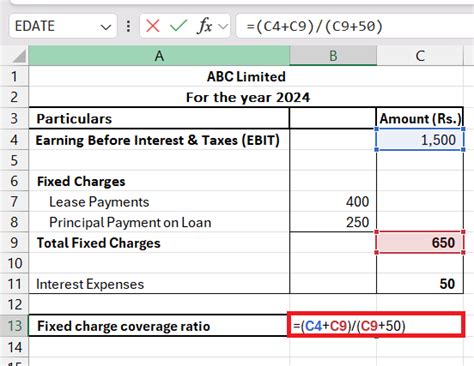Click the Fixed Charges label

pyautogui.click(x=81, y=181)
